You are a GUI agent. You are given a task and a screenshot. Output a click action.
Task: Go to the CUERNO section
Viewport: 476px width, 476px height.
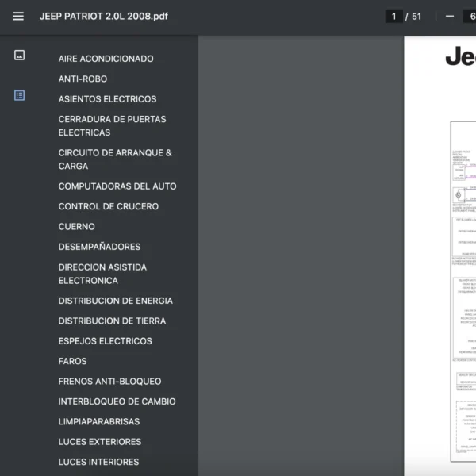point(76,226)
